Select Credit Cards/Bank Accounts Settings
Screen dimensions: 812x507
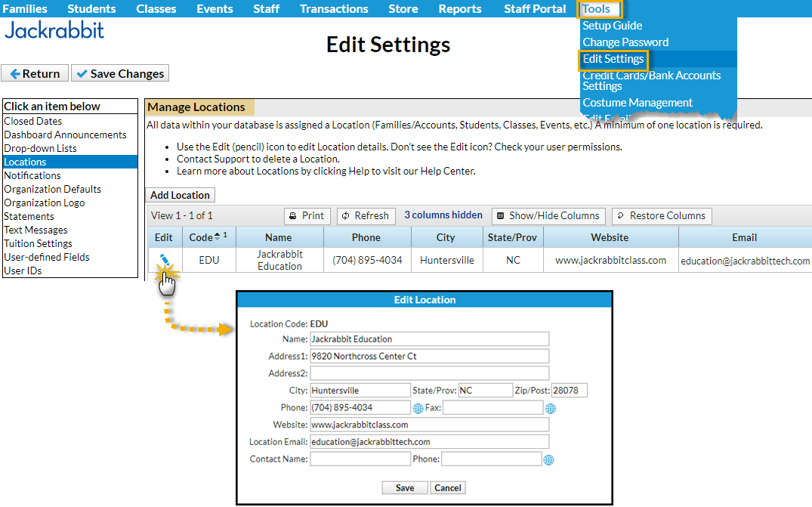point(651,81)
